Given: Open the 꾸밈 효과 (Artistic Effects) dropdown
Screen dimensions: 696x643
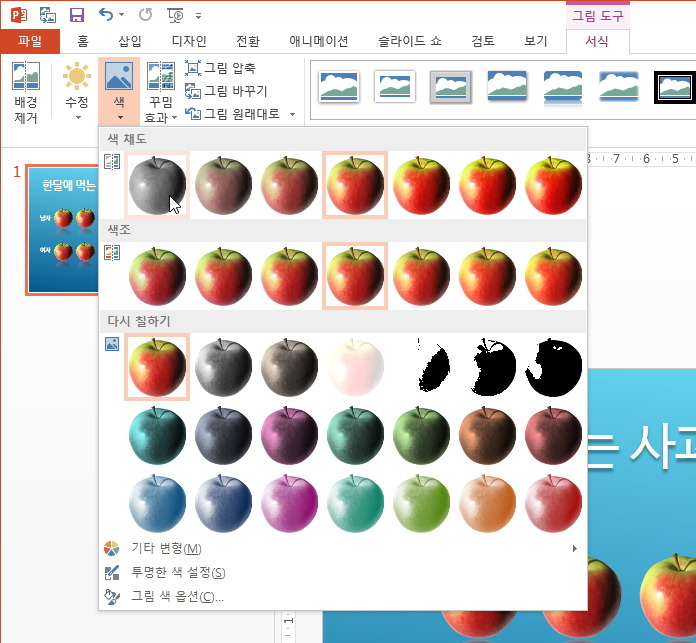Looking at the screenshot, I should (x=160, y=92).
